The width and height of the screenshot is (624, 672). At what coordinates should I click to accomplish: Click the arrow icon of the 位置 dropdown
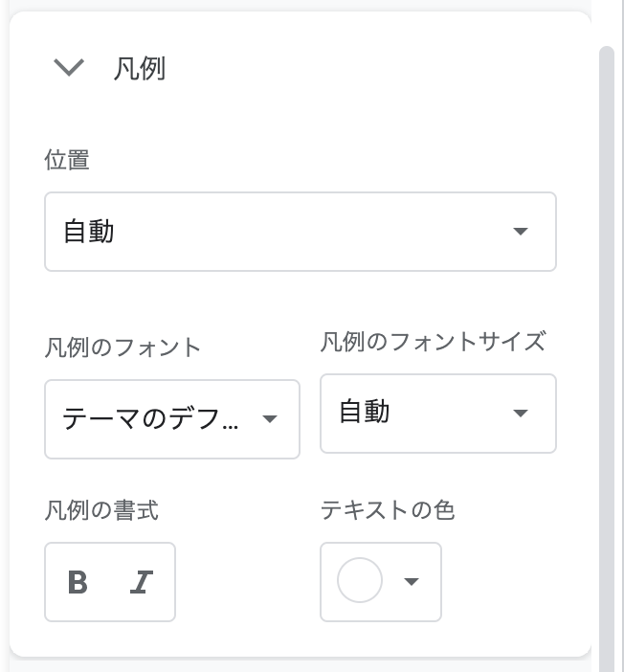[x=520, y=232]
